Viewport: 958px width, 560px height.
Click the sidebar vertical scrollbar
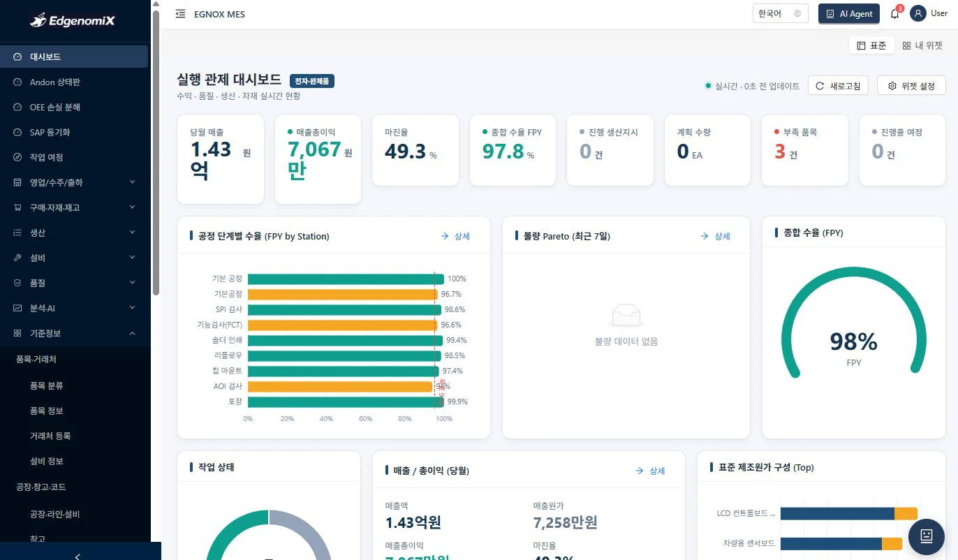pyautogui.click(x=156, y=150)
